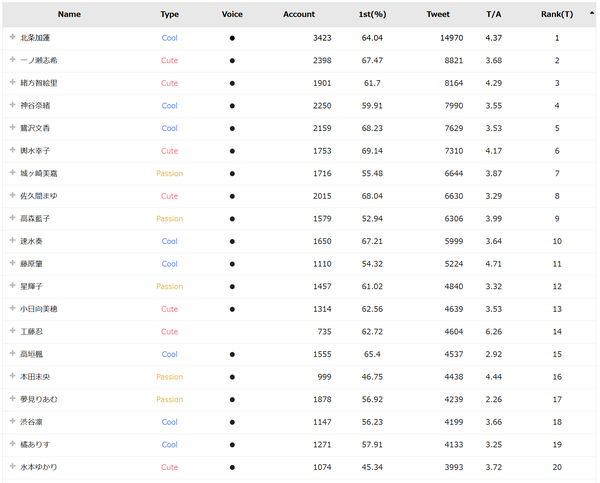Viewport: 600px width, 483px height.
Task: Click the rank number 10
Action: point(557,241)
